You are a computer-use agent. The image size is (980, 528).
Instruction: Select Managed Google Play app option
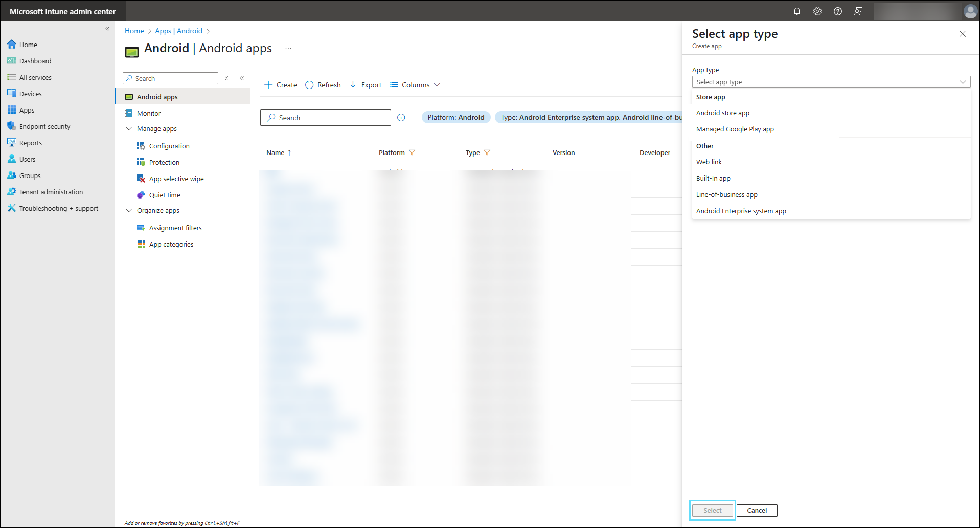tap(735, 129)
